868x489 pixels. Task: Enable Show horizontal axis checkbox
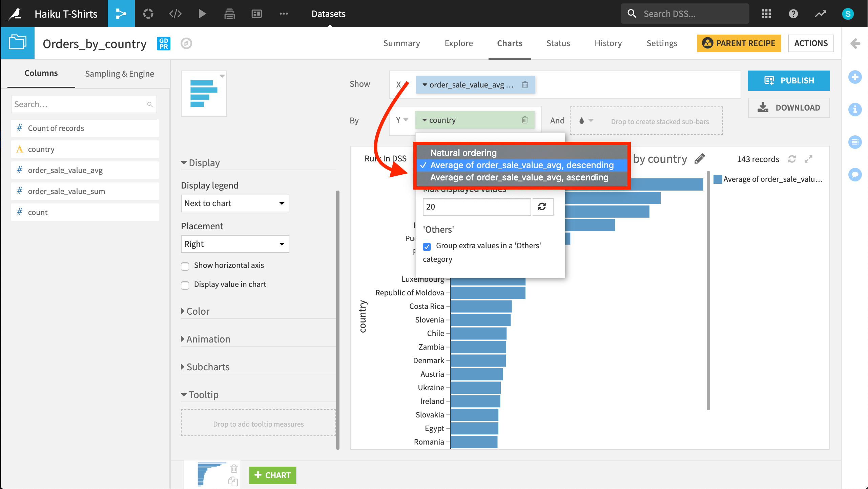click(185, 266)
